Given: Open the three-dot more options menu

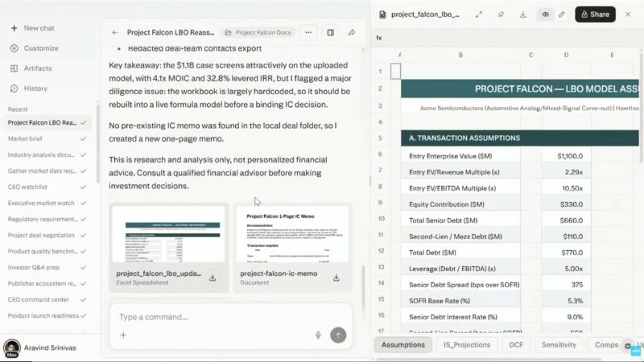Looking at the screenshot, I should (x=308, y=32).
